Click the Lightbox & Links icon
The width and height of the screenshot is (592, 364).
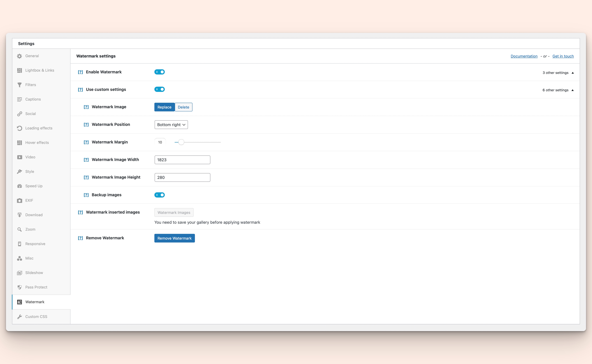(20, 70)
